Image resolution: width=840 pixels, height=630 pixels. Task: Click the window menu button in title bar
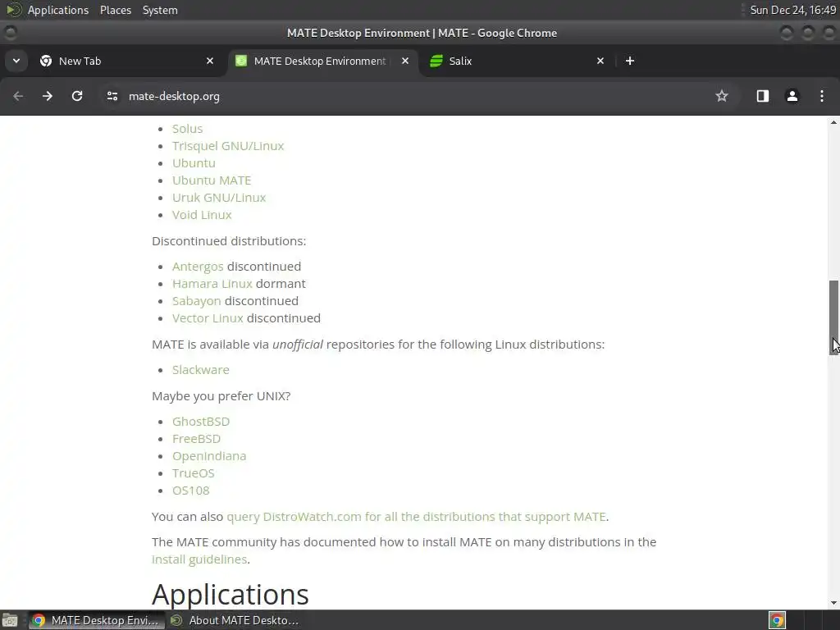(10, 33)
